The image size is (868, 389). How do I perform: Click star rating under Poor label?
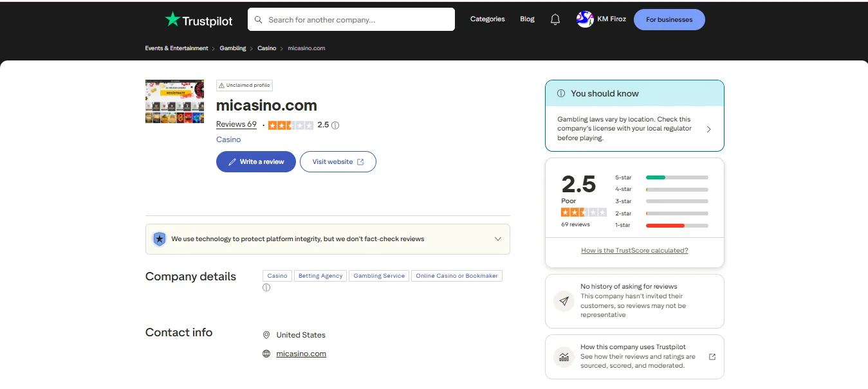[x=584, y=212]
